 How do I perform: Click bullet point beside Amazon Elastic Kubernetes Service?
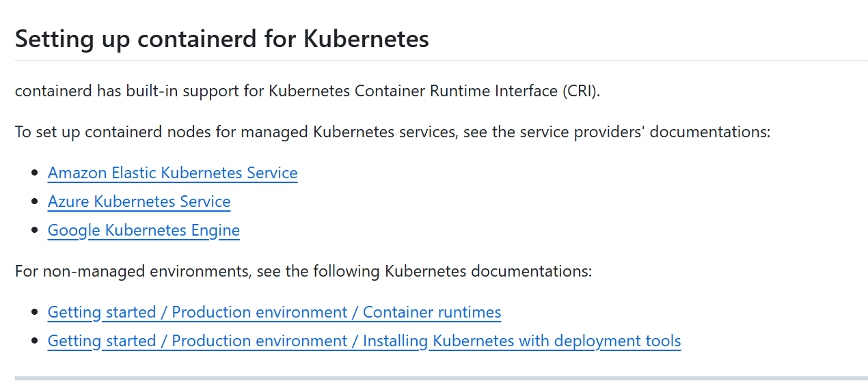click(35, 173)
